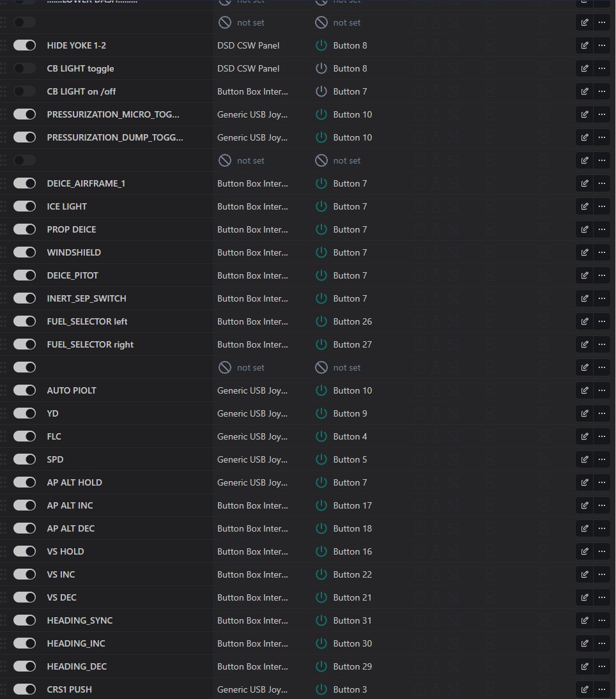Viewport: 616px width, 699px height.
Task: Select the HEADING_DEC row name
Action: [x=77, y=666]
